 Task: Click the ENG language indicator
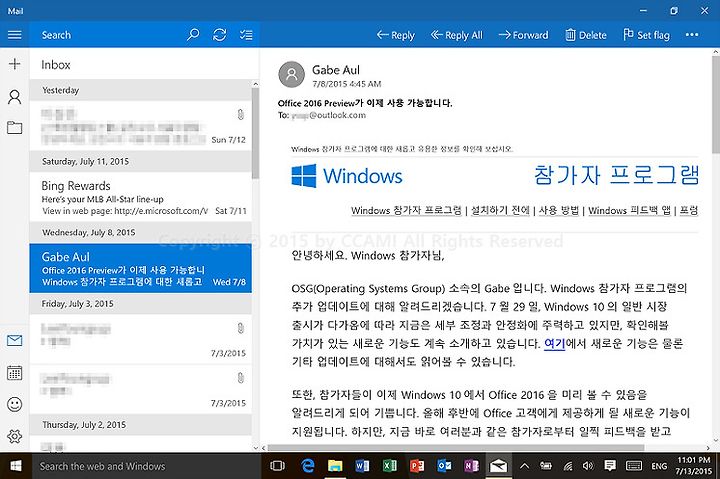[659, 466]
